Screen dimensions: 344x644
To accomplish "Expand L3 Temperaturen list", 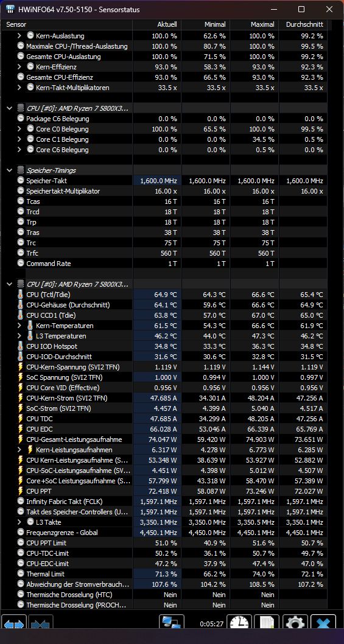I will pos(19,335).
